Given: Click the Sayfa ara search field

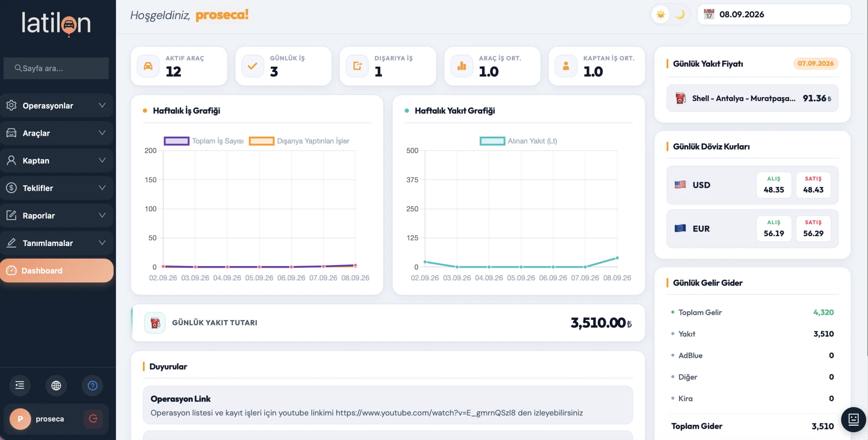Looking at the screenshot, I should (56, 68).
